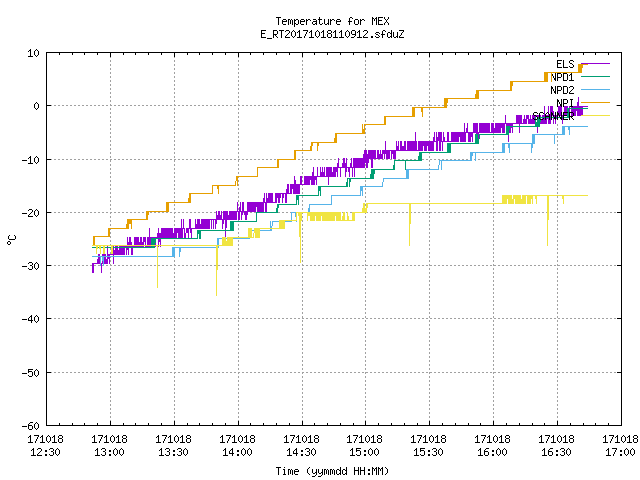Click the x-axis tick label 13:00

(x=109, y=452)
